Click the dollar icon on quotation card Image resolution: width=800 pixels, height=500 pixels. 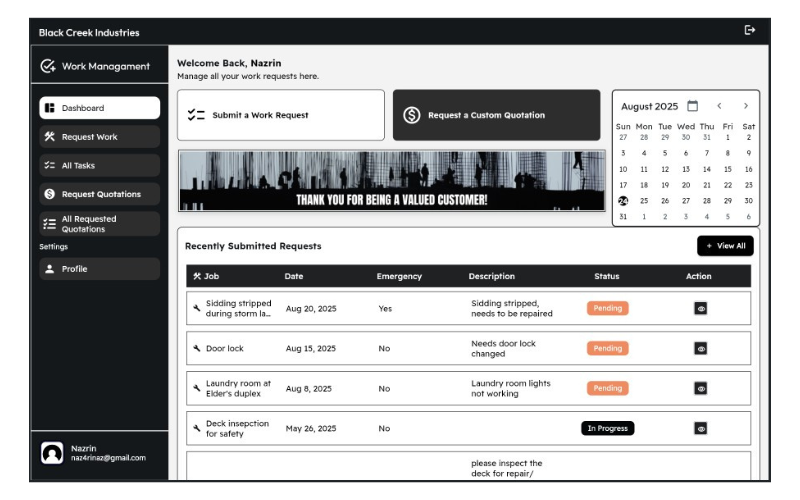pos(412,115)
